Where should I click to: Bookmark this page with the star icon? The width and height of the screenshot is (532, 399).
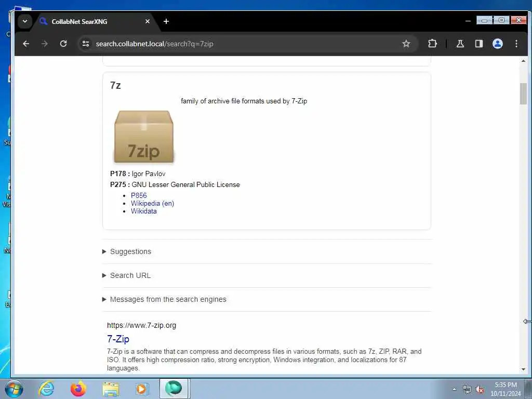[406, 44]
